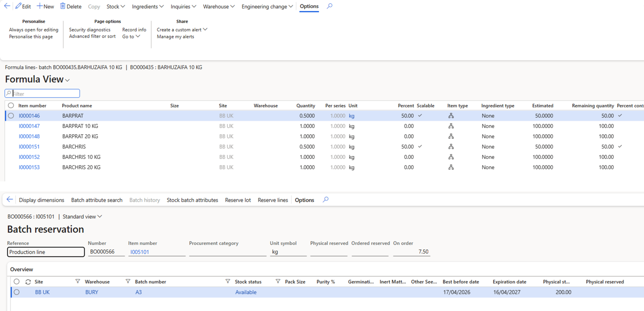Click Record info option
The width and height of the screenshot is (644, 311).
click(134, 30)
